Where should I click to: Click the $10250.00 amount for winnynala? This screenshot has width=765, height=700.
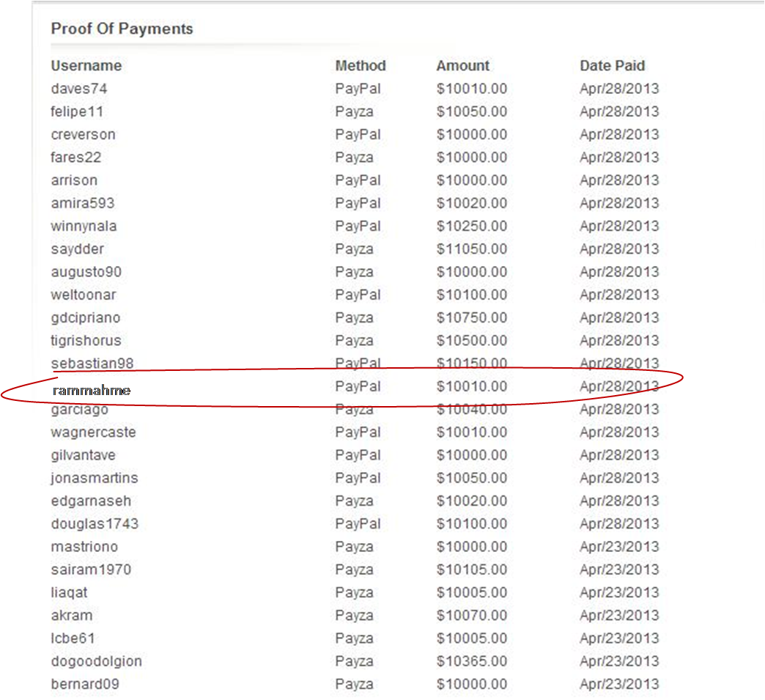point(471,226)
